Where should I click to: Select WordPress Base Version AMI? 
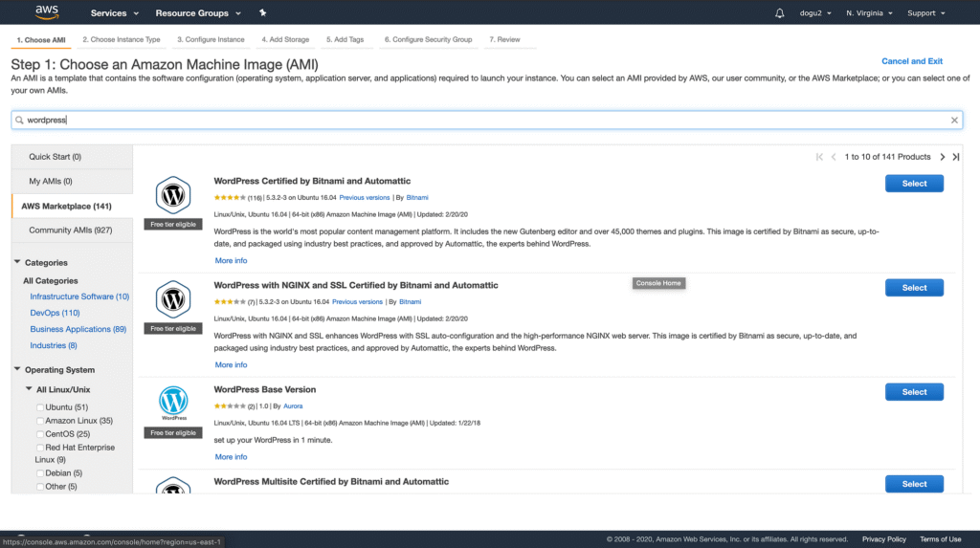point(914,392)
